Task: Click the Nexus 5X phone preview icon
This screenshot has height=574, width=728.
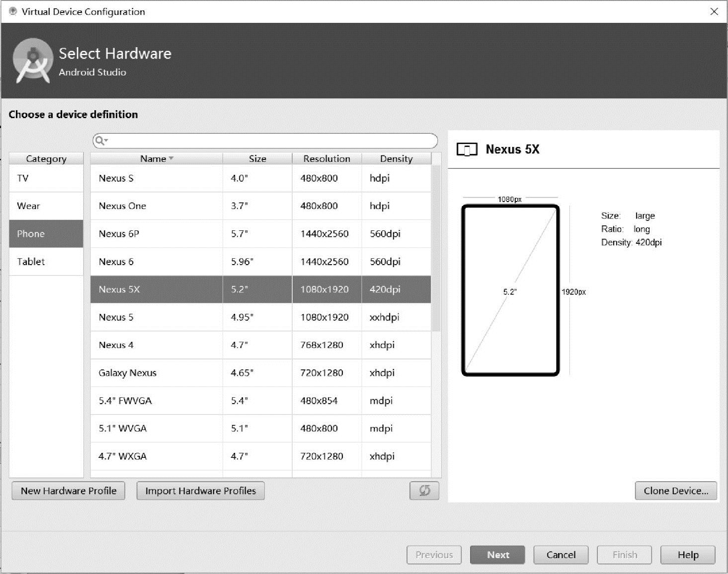Action: point(467,149)
